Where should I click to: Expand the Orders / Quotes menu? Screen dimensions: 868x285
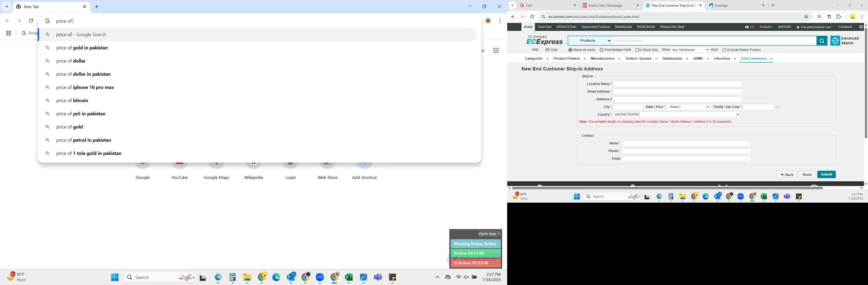tap(641, 59)
